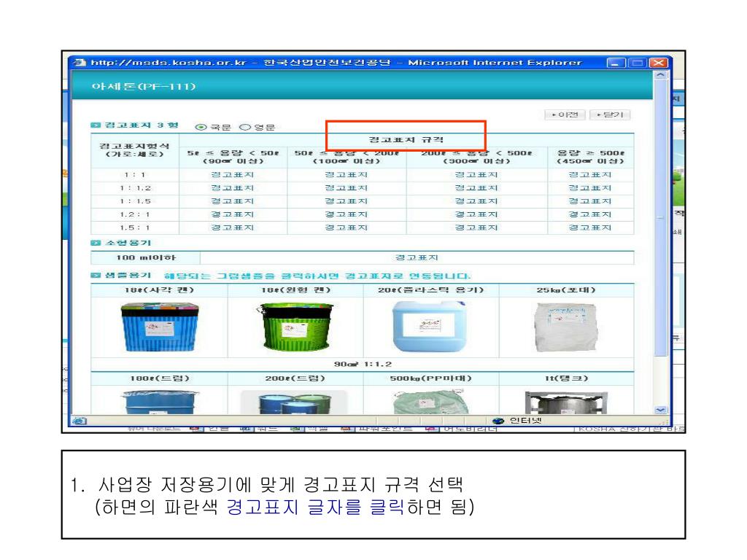Select the 국문 radio button

tap(201, 127)
